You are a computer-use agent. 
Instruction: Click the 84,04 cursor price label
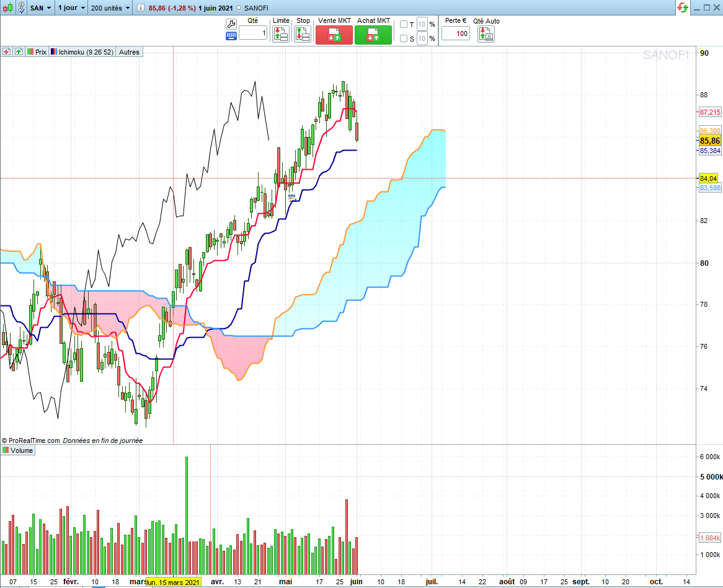[708, 178]
